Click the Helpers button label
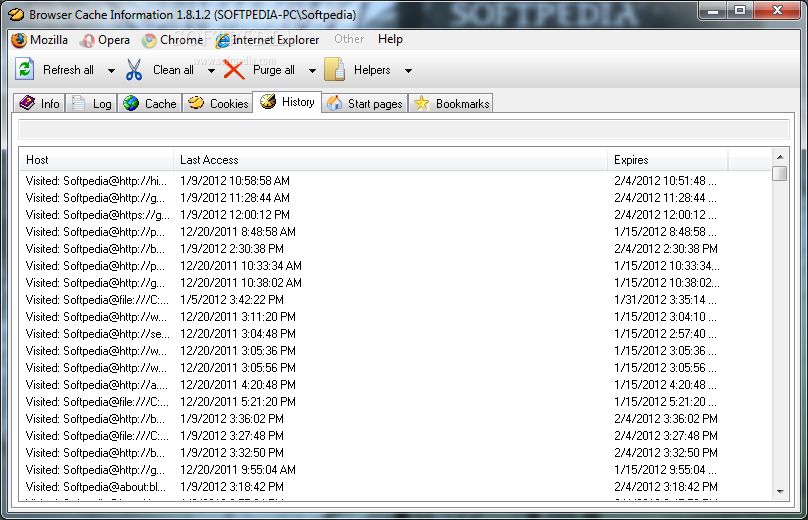The height and width of the screenshot is (520, 808). point(372,70)
